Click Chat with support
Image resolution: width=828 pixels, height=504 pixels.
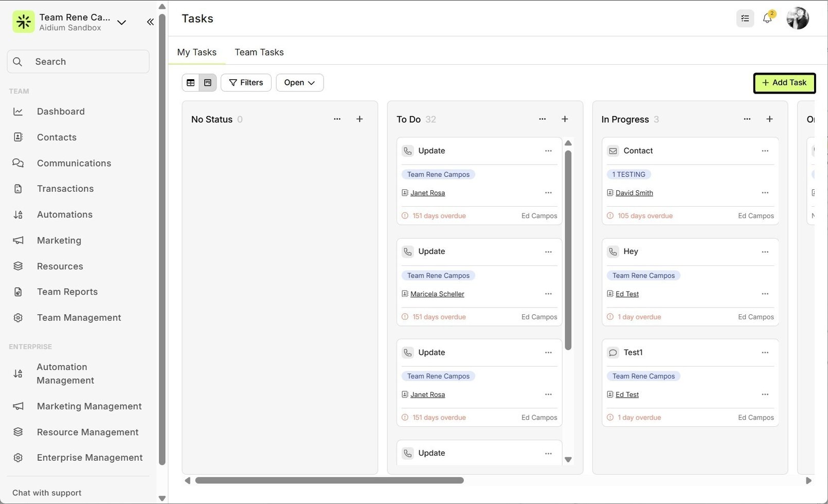click(47, 493)
